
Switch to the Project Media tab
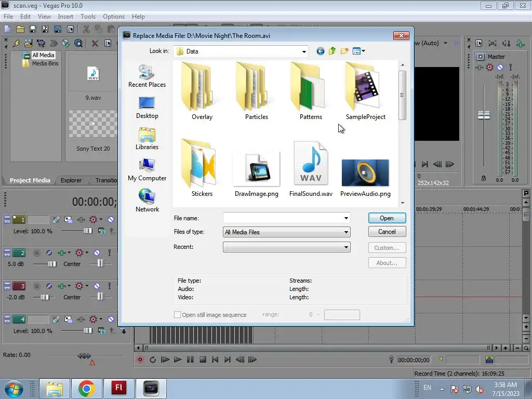pos(30,180)
